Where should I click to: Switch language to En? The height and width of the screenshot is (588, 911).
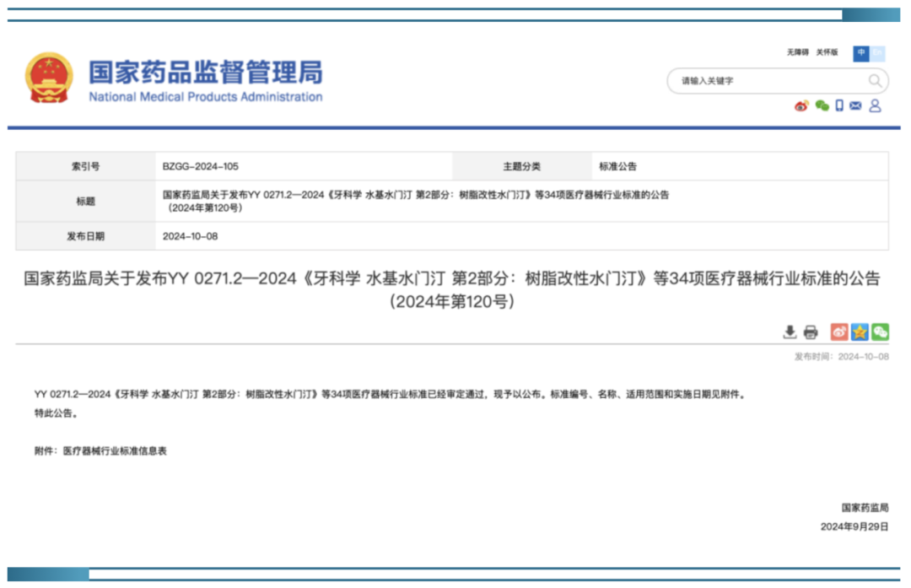[x=877, y=53]
